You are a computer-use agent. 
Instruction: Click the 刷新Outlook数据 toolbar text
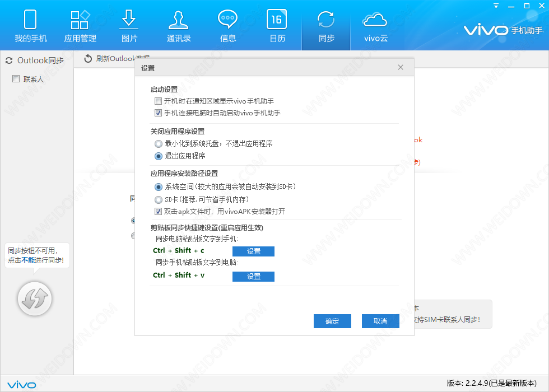[x=123, y=58]
